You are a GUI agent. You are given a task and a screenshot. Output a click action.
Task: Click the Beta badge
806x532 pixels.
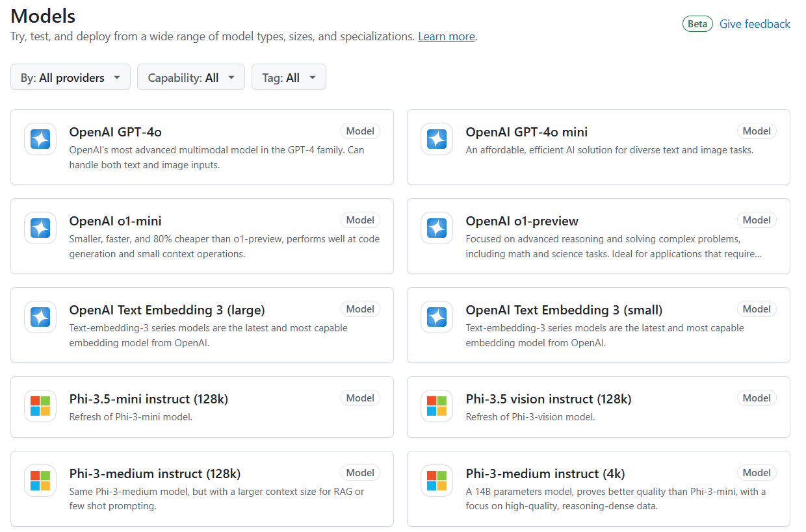point(697,24)
